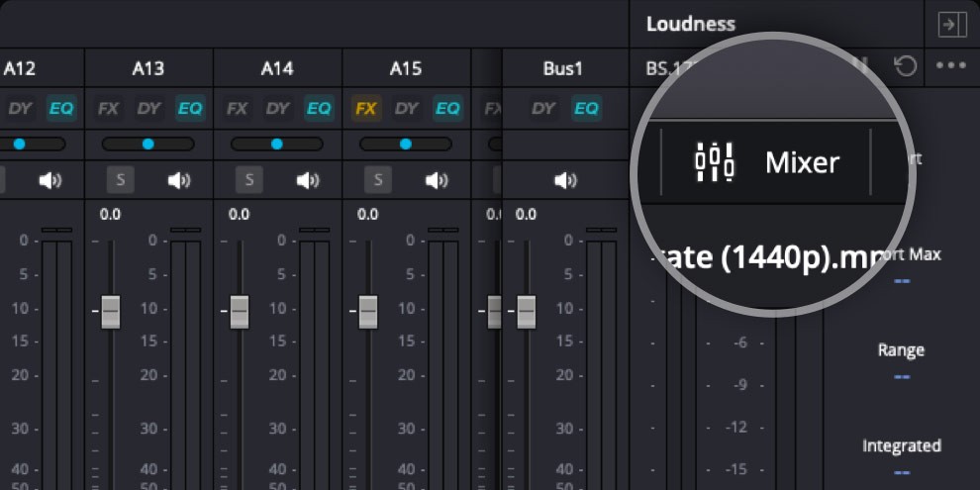
Task: Click the A12 track speaker icon
Action: point(50,180)
